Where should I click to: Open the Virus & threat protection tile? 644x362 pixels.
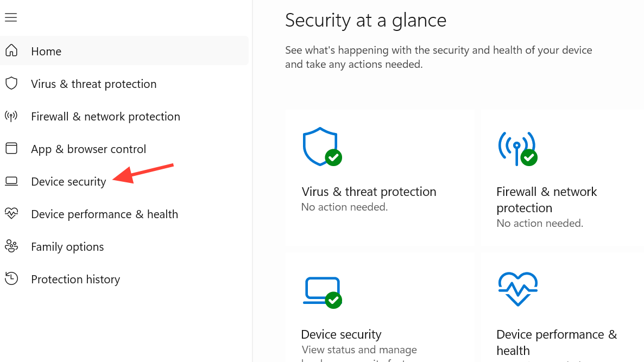tap(380, 176)
